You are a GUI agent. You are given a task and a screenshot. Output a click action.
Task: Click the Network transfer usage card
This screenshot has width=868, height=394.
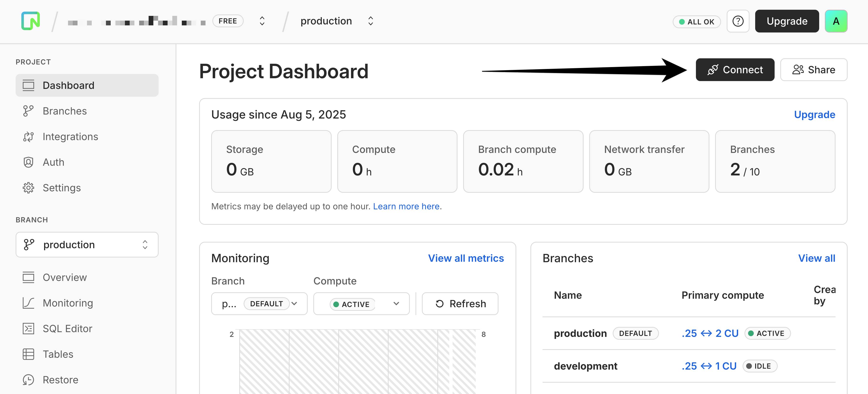[649, 161]
